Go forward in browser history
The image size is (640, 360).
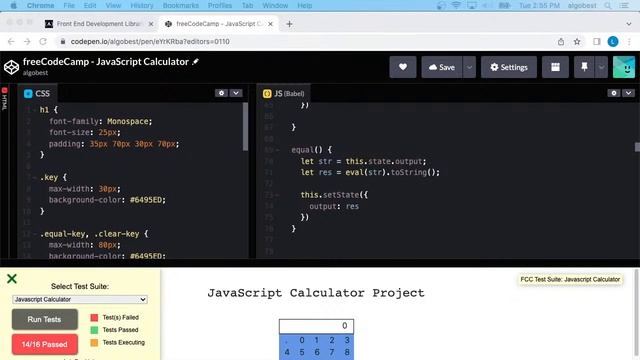coord(27,42)
